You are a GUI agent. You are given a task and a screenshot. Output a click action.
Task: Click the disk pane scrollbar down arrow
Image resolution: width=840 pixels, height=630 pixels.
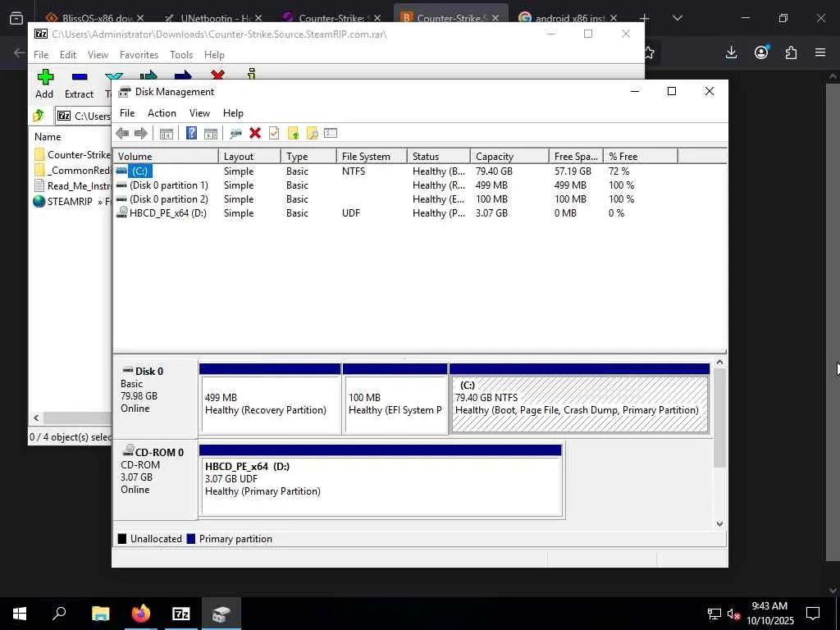coord(720,524)
